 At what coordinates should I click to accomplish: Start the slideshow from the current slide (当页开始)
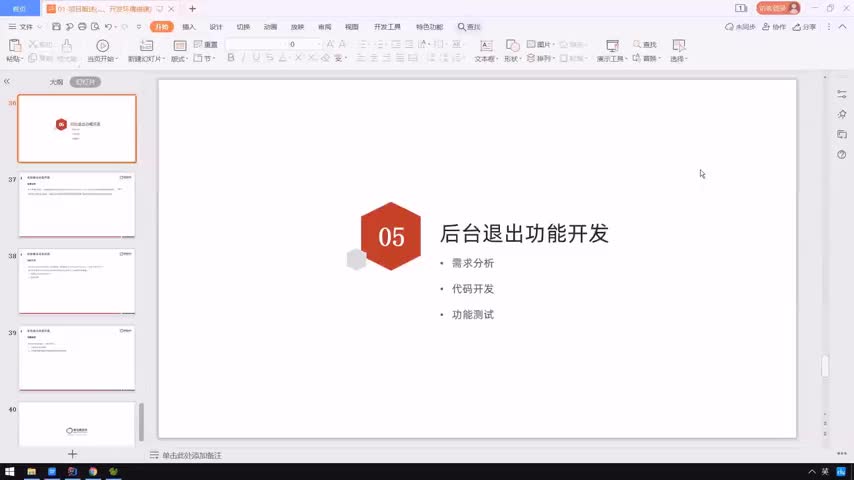click(x=102, y=46)
